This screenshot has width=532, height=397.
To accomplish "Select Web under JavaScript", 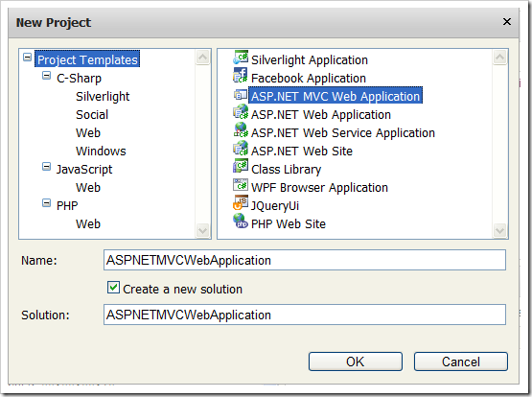I will click(88, 188).
